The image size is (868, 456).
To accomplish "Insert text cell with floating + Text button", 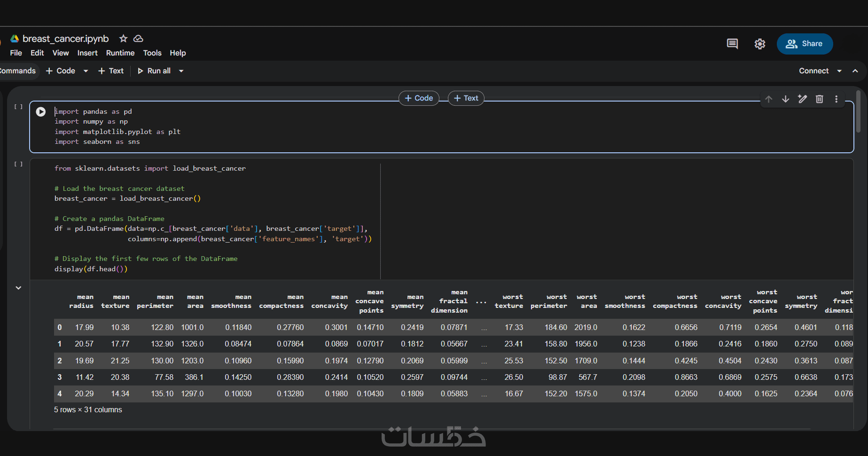I will coord(466,98).
